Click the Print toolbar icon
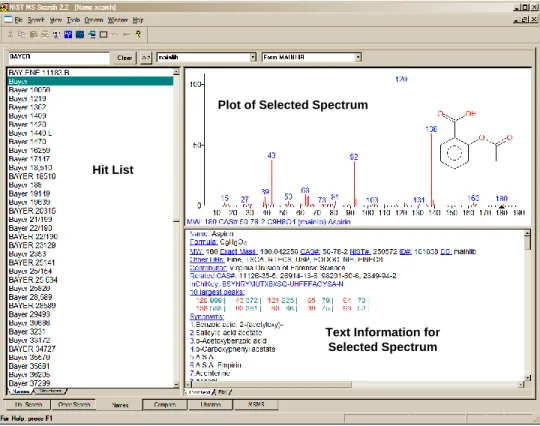Screen dimensions: 540x426 coord(45,34)
